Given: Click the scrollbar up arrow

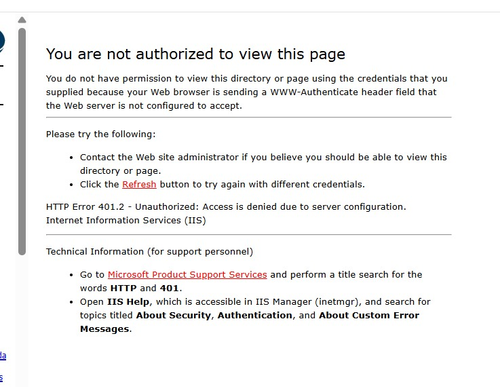Looking at the screenshot, I should (22, 20).
